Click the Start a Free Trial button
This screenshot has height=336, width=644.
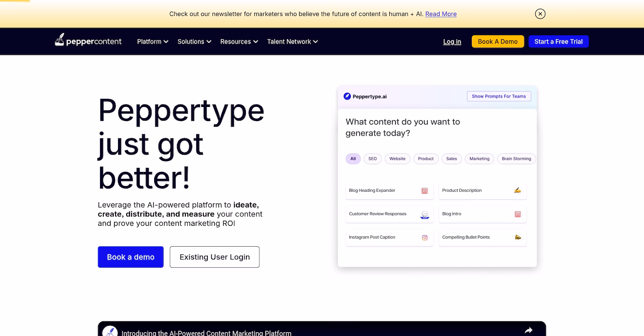point(558,41)
